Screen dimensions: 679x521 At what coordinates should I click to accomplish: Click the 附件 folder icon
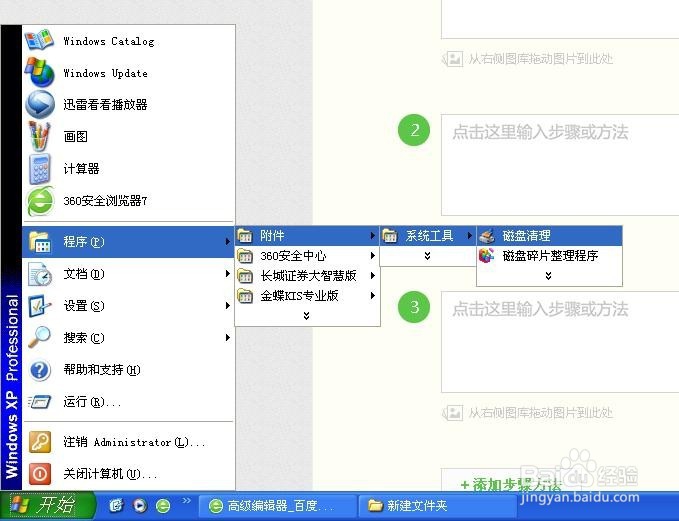(245, 236)
